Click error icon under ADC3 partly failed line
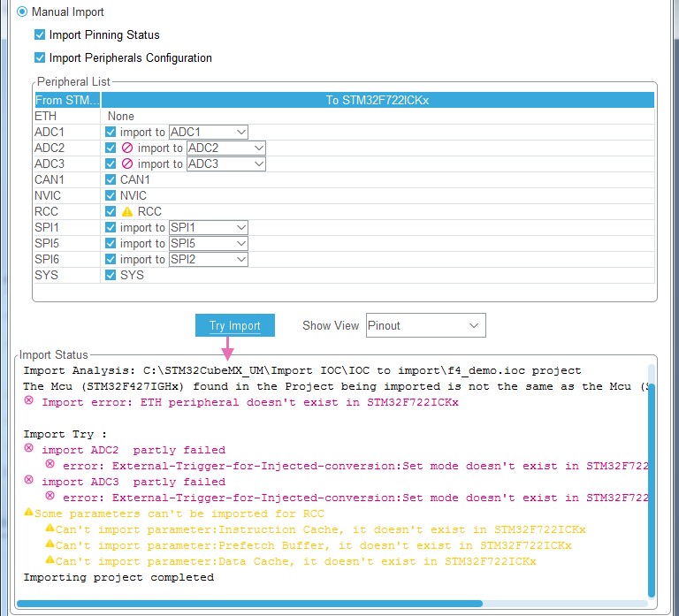 point(50,496)
